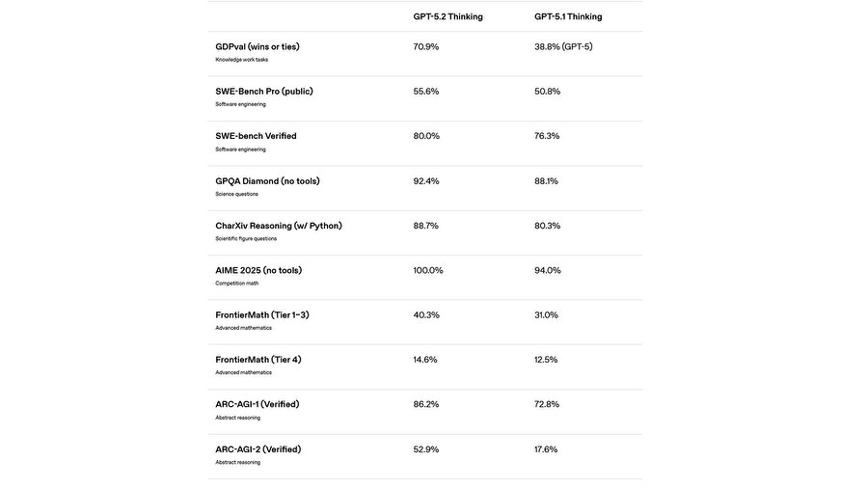Click the 'Knowledge work tasks' subtitle
The image size is (868, 488).
pyautogui.click(x=242, y=60)
